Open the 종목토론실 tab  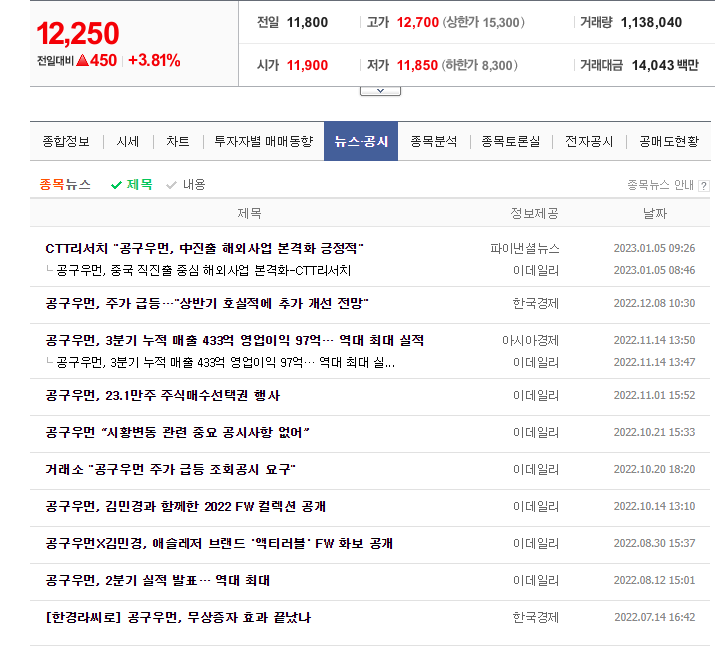pos(511,141)
